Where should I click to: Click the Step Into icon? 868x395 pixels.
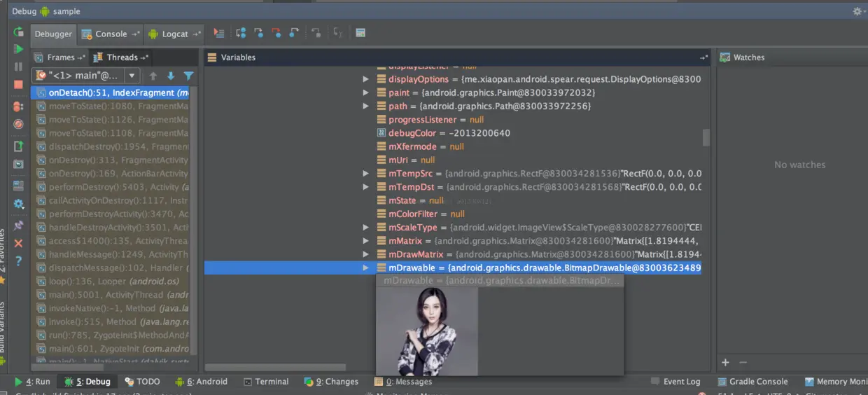point(258,33)
